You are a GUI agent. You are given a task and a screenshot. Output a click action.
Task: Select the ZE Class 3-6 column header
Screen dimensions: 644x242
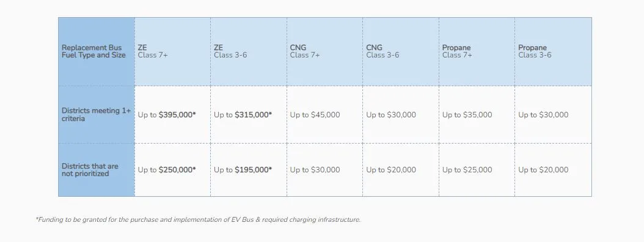(230, 51)
